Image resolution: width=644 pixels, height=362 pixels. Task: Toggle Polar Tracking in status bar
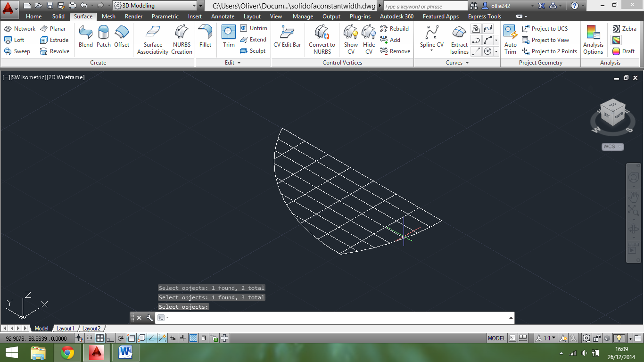tap(121, 338)
